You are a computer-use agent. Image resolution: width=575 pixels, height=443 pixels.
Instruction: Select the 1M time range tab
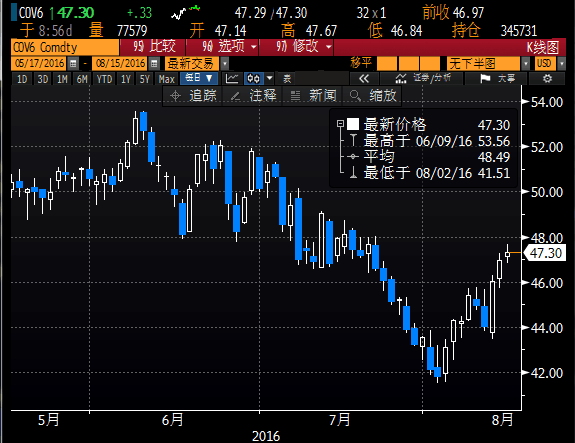(x=62, y=79)
